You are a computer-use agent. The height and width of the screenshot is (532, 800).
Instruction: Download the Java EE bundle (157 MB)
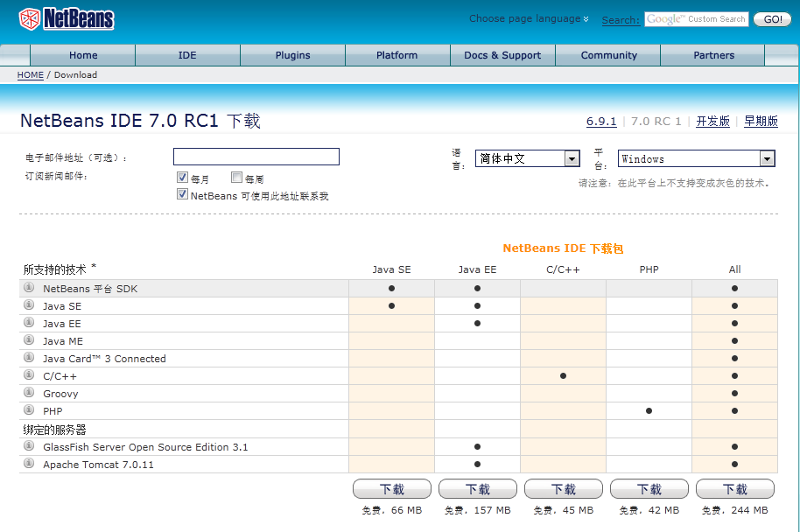coord(478,489)
